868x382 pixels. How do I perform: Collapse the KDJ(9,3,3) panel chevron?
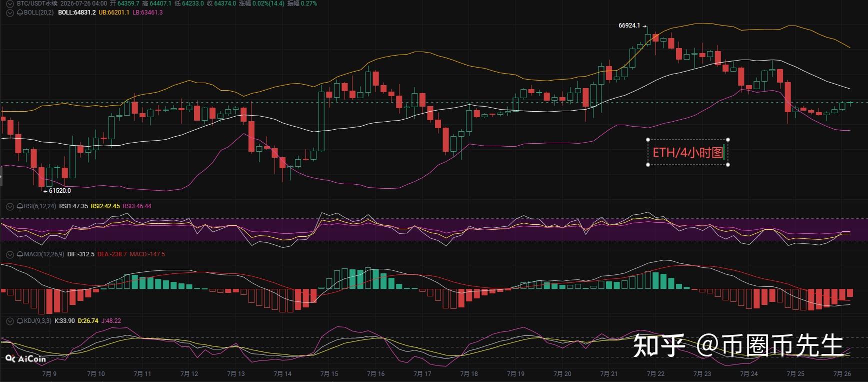[x=9, y=321]
